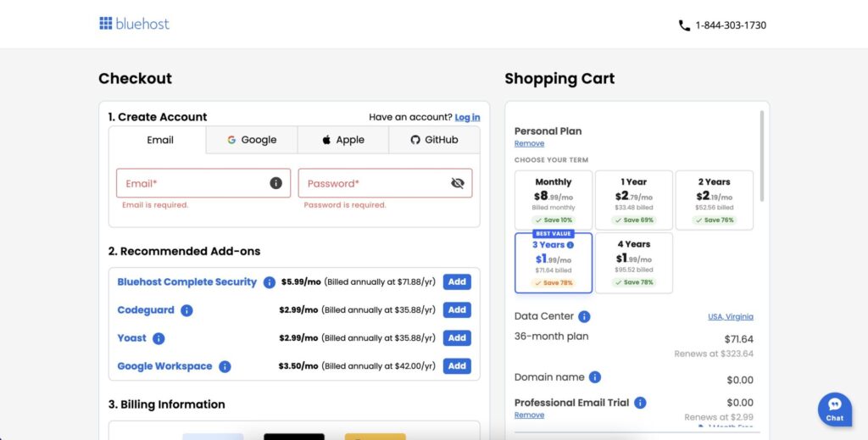Open info icon for Bluehost Complete Security

click(269, 282)
